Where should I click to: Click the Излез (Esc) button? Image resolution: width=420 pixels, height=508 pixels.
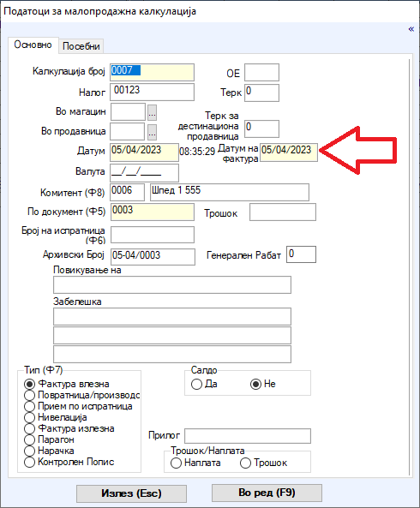131,493
